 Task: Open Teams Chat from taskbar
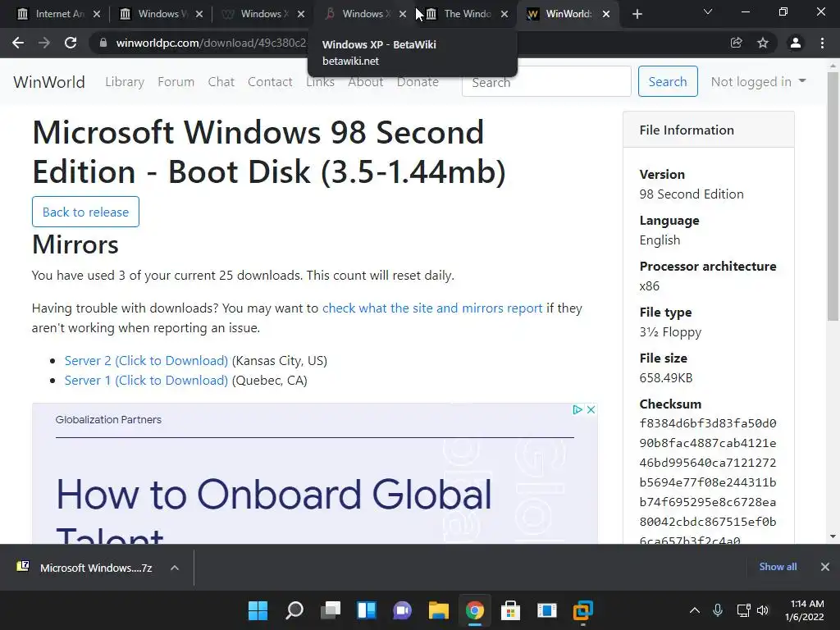[x=402, y=610]
